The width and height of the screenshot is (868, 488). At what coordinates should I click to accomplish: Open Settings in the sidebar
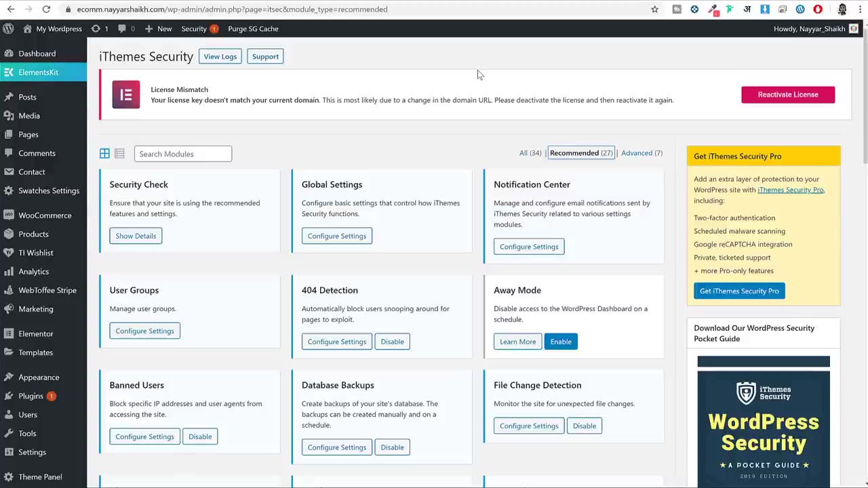tap(43, 452)
